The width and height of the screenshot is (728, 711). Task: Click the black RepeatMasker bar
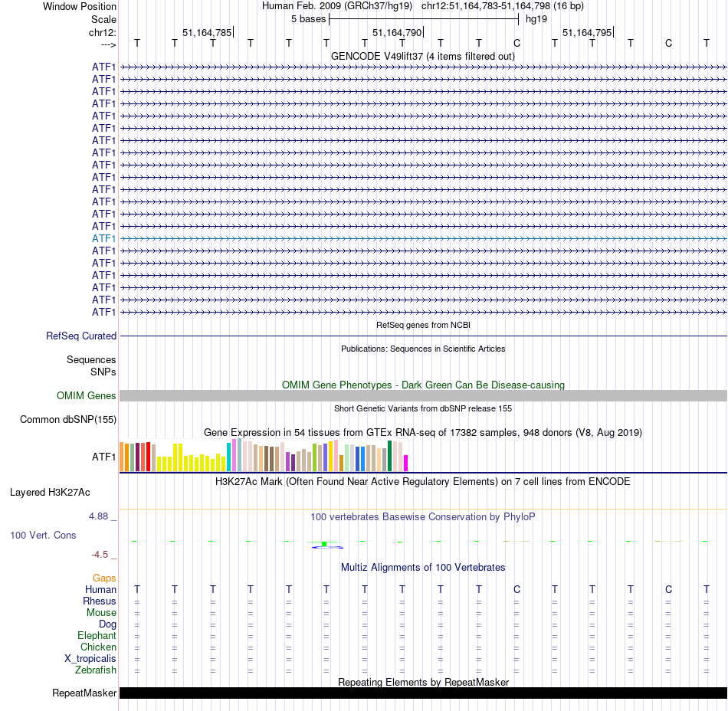pos(424,693)
